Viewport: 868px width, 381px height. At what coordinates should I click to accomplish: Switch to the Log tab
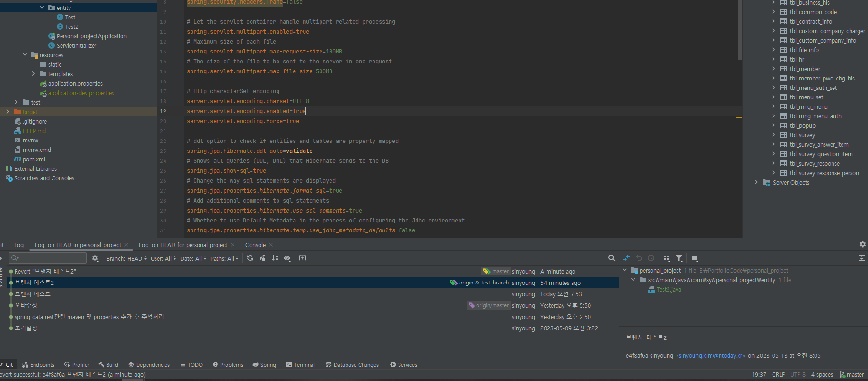click(19, 245)
